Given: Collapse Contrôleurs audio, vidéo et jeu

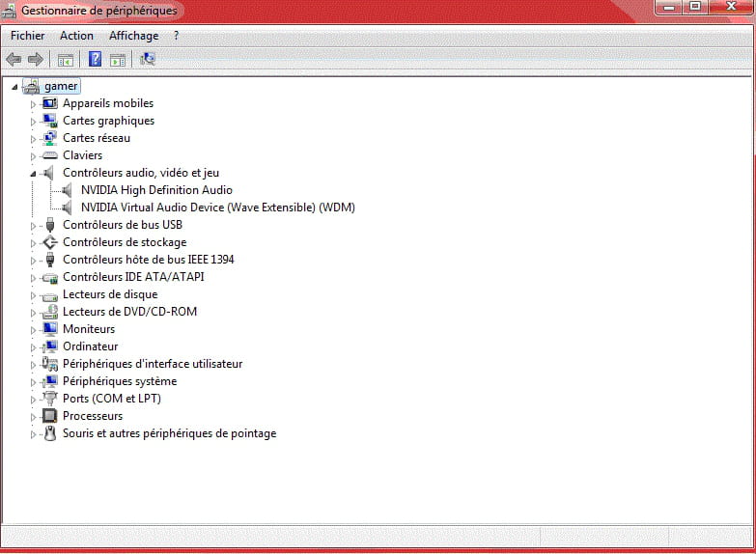Looking at the screenshot, I should point(33,174).
